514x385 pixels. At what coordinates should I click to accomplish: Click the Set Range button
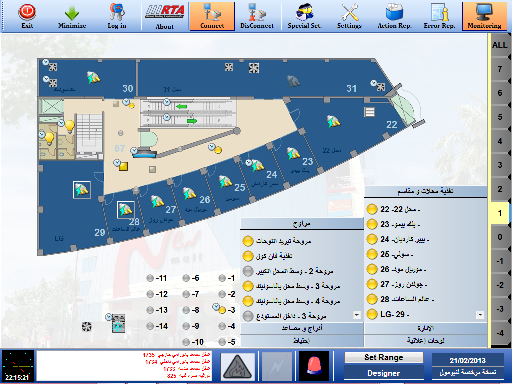click(384, 357)
